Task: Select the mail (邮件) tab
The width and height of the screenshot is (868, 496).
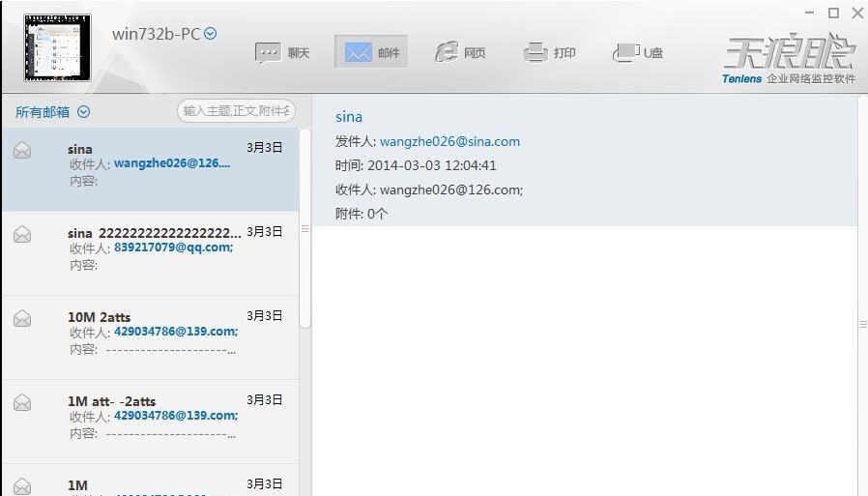Action: (371, 52)
